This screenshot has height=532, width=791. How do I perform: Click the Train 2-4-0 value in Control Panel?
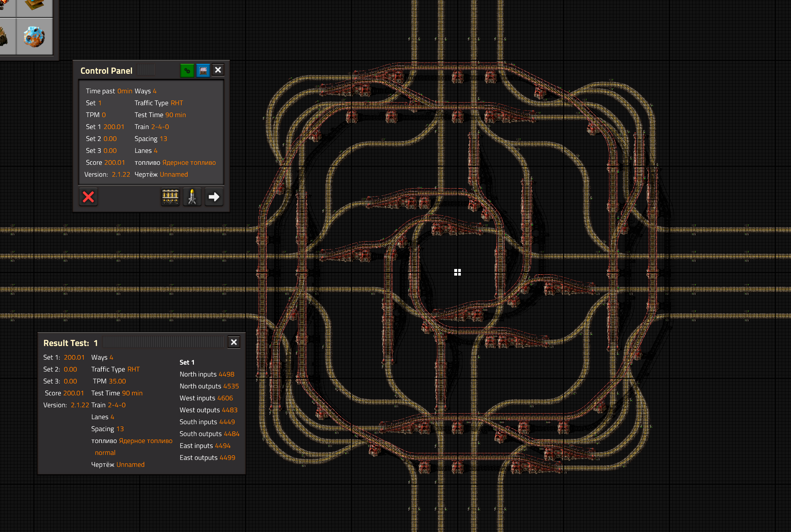pyautogui.click(x=160, y=127)
